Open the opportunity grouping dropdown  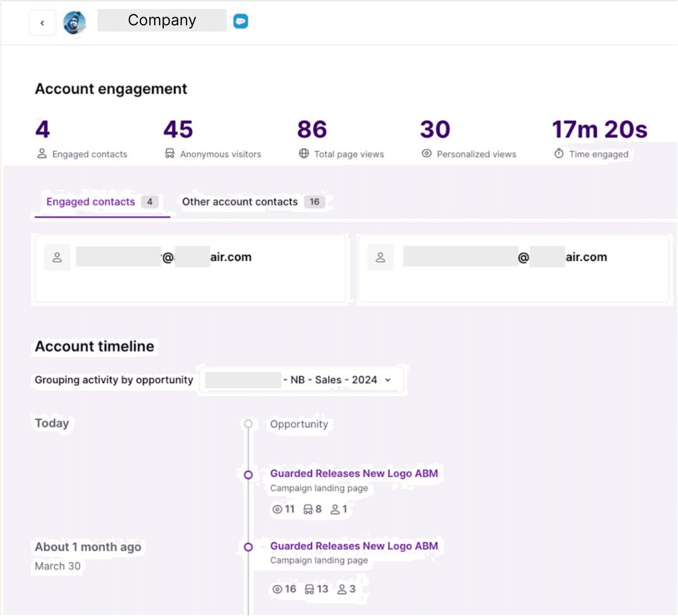coord(301,380)
